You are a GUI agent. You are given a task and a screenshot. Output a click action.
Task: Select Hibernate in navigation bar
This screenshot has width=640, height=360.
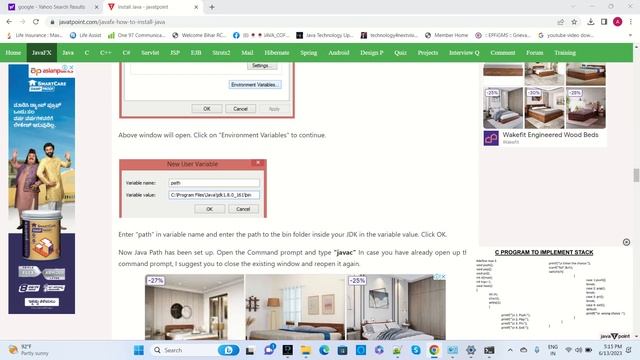276,53
